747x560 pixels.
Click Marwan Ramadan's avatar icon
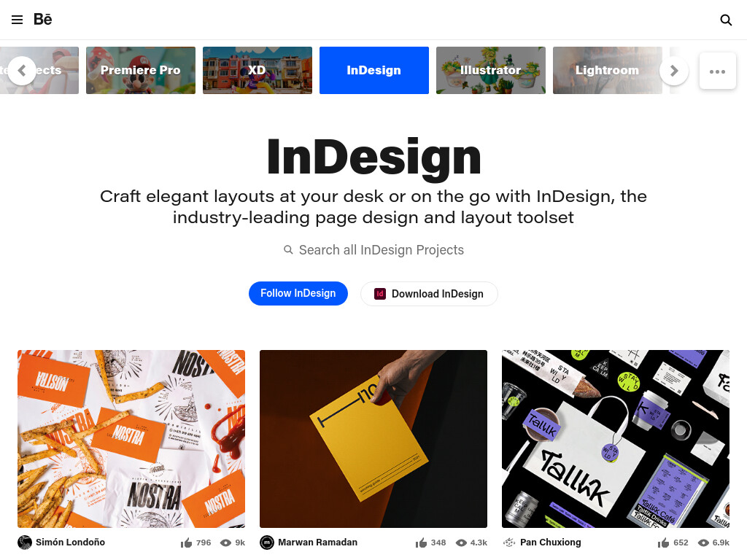(x=267, y=542)
